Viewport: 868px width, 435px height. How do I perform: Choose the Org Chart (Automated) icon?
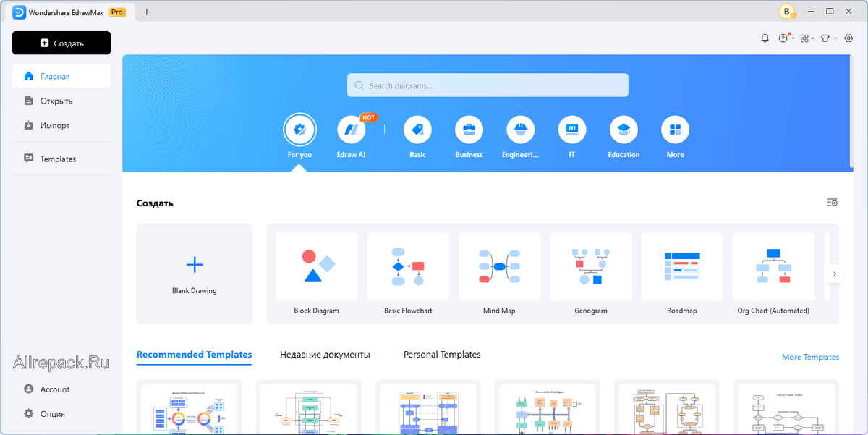click(773, 266)
